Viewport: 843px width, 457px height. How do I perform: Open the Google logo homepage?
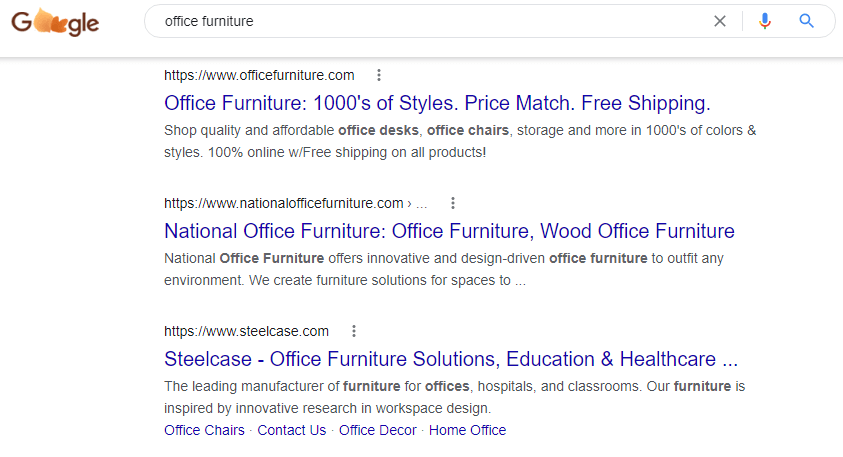(x=55, y=22)
